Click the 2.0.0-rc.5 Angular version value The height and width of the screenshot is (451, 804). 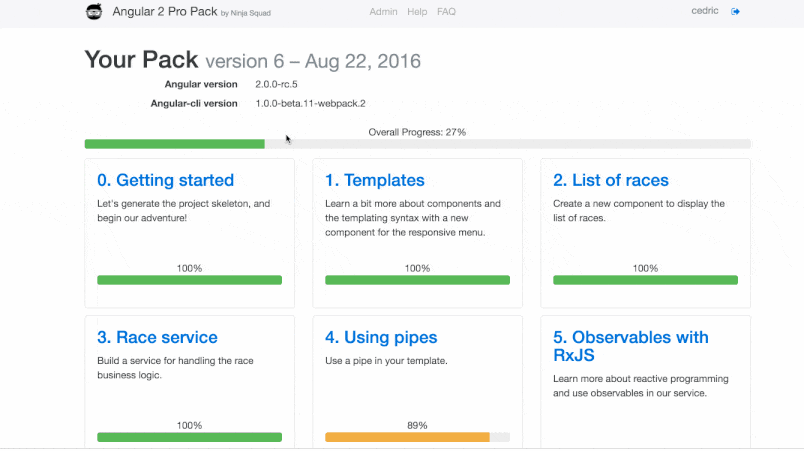276,84
